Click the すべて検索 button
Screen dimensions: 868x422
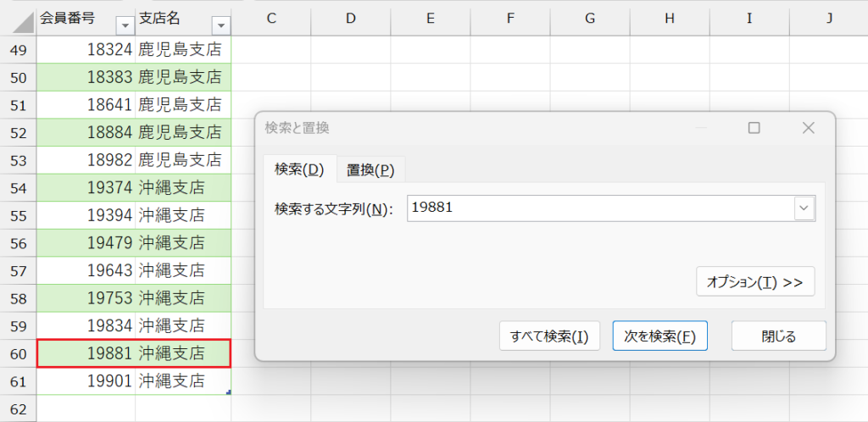click(549, 336)
